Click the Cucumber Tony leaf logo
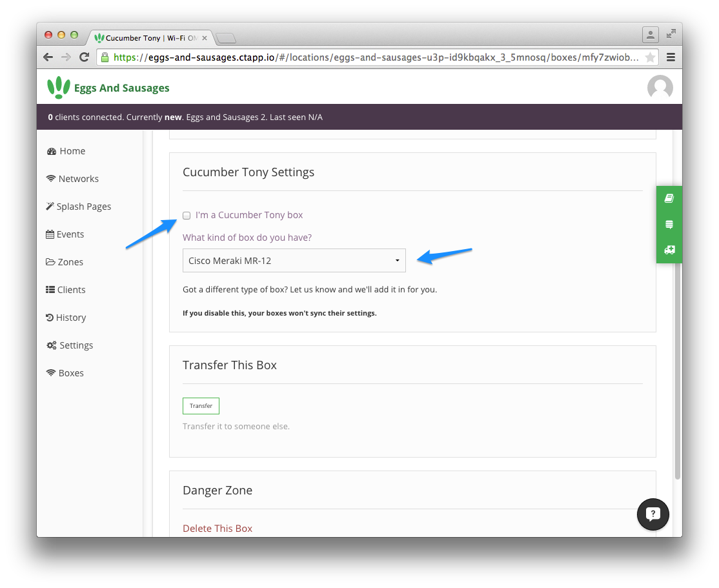 click(59, 87)
